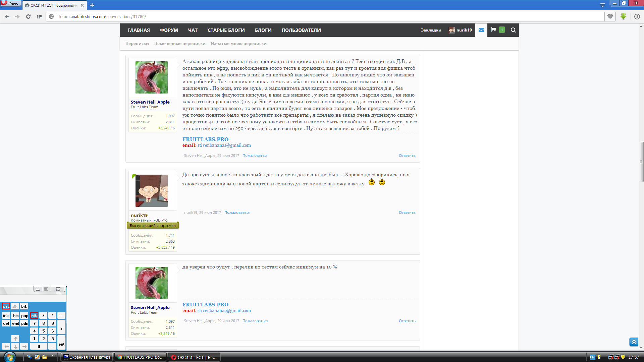The width and height of the screenshot is (644, 362).
Task: Open the speed dial grid icon
Action: click(39, 16)
